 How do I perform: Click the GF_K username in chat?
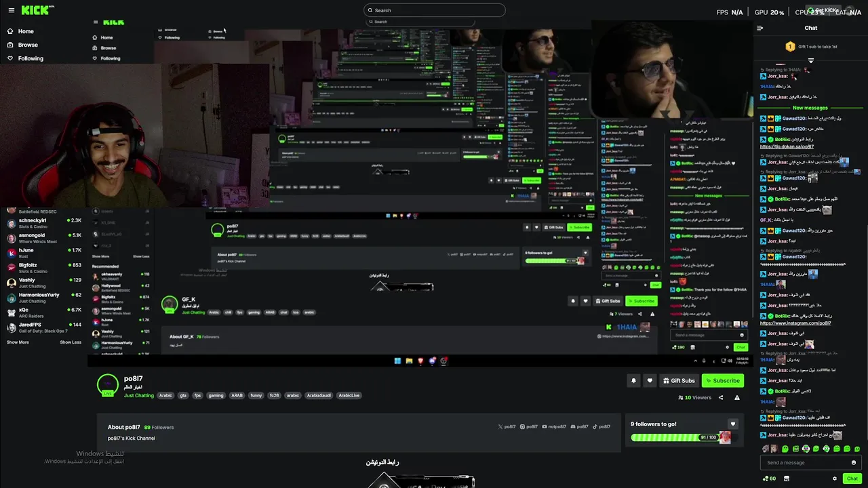[x=766, y=220]
